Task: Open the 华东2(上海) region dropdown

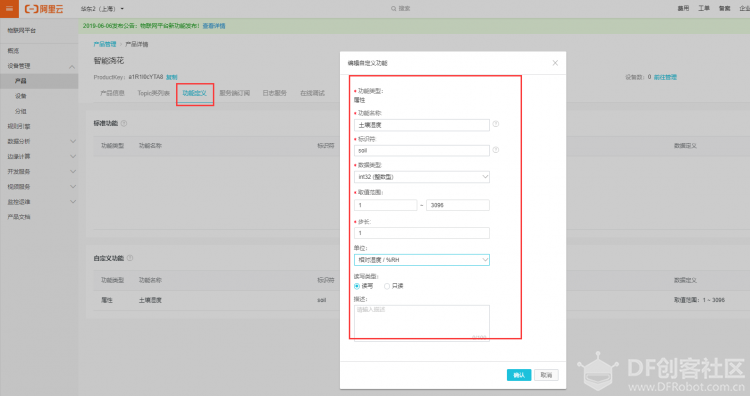Action: point(102,9)
